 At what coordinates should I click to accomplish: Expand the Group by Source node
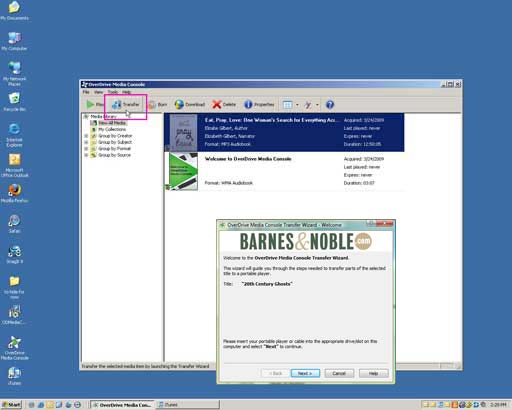86,155
